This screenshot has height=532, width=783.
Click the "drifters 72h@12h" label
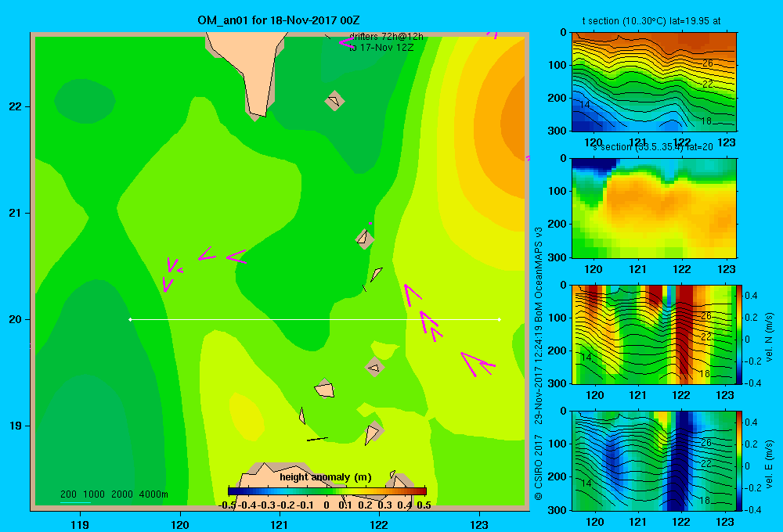pyautogui.click(x=386, y=37)
